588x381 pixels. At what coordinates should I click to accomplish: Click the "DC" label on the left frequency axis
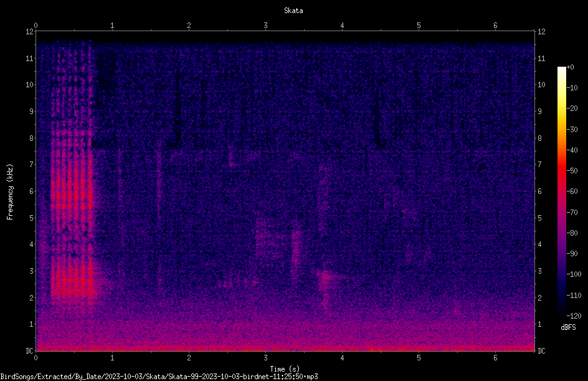click(29, 351)
